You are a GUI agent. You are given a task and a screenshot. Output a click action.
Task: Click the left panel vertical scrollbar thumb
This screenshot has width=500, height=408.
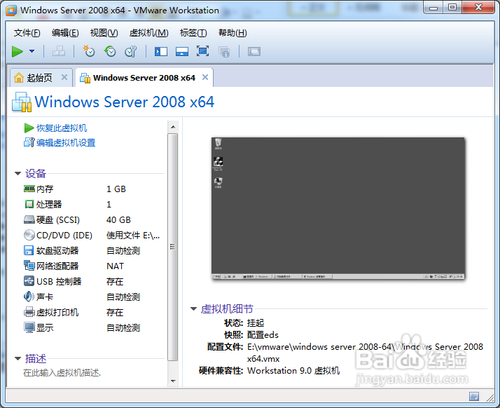coord(173,247)
